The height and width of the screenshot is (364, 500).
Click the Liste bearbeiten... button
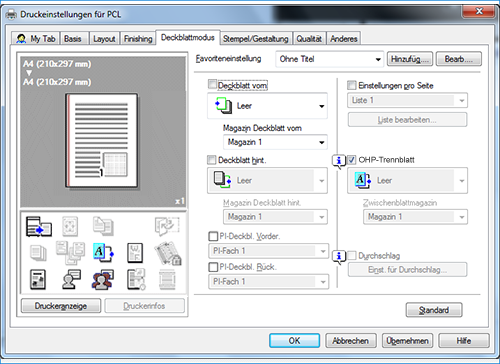[x=407, y=120]
